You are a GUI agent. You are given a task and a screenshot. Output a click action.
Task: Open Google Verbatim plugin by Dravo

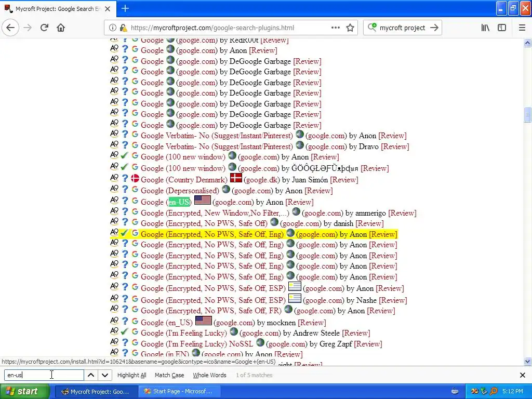(x=217, y=147)
